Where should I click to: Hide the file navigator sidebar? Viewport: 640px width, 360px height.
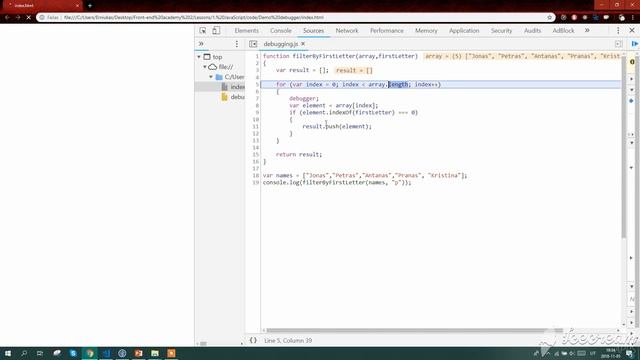[x=253, y=44]
